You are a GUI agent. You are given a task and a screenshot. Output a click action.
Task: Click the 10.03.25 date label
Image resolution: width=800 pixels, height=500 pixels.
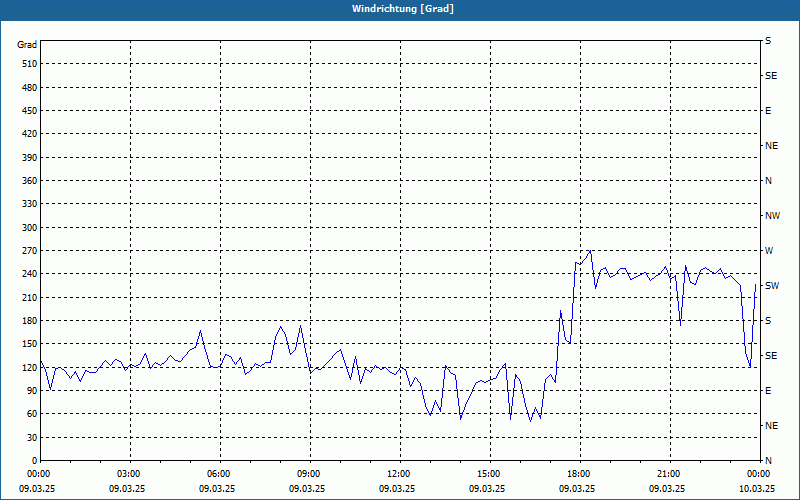tap(757, 488)
